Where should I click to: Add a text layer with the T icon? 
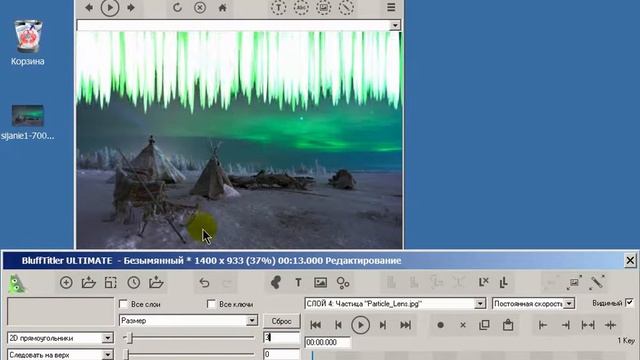[x=298, y=282]
